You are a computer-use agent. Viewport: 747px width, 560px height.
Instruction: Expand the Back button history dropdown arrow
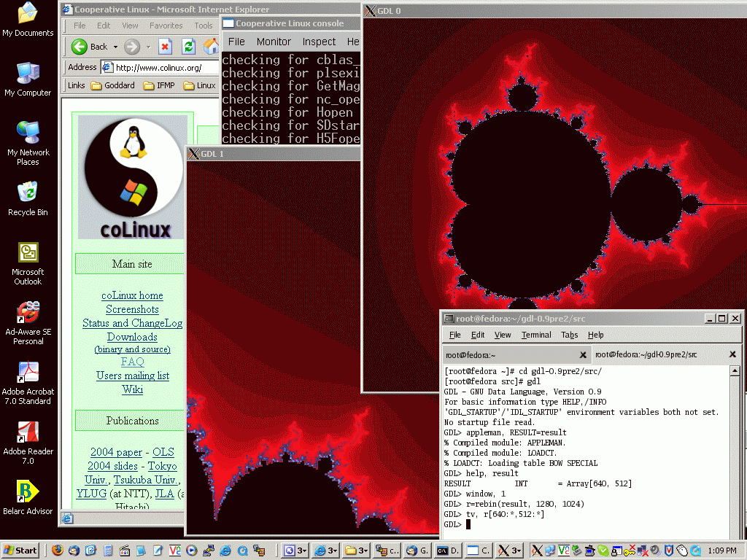click(115, 47)
